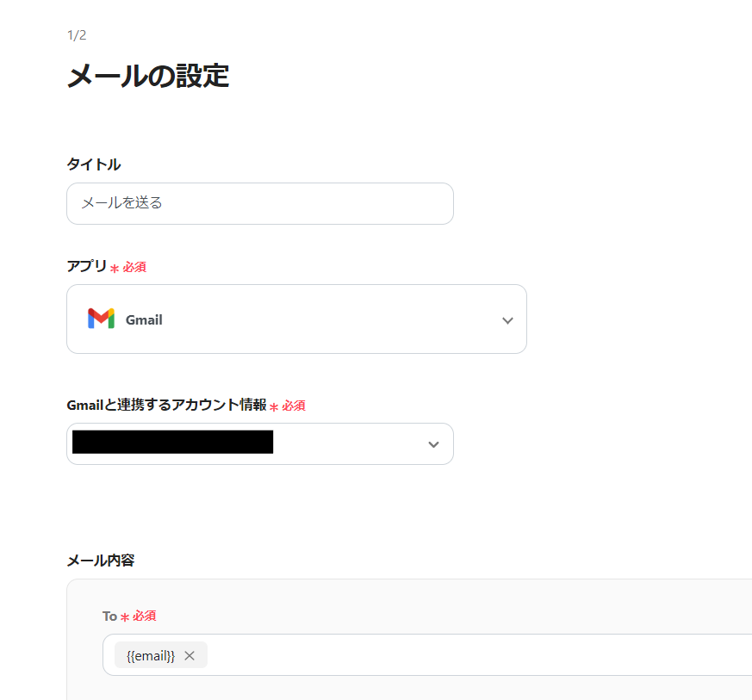Select the {{email}} variable chip
The width and height of the screenshot is (752, 700).
[x=151, y=656]
